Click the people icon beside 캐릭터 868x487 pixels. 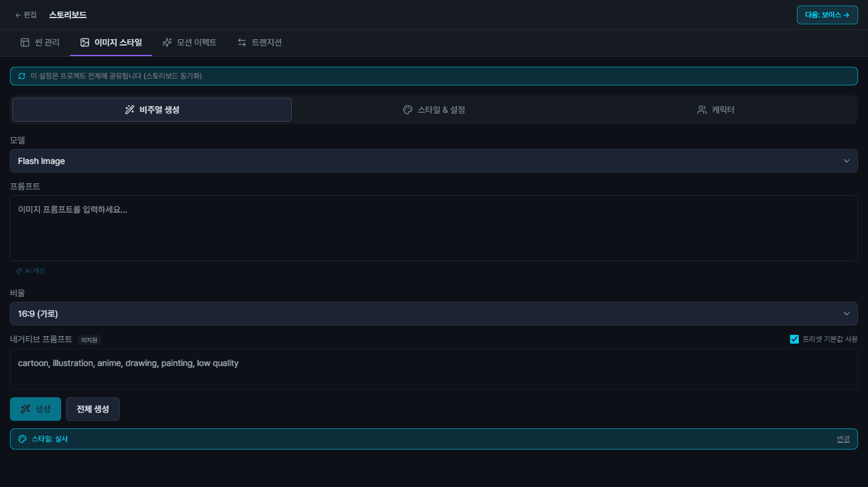[x=702, y=110]
